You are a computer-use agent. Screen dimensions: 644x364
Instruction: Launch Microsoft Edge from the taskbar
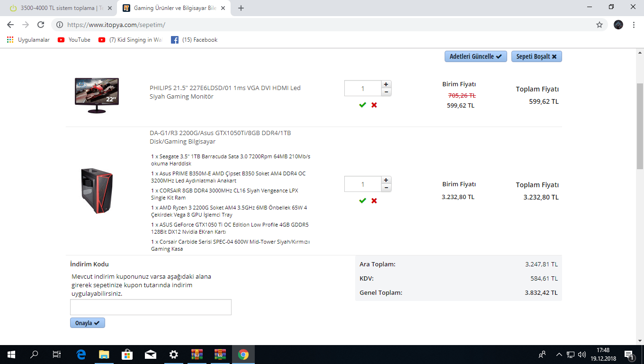point(81,355)
